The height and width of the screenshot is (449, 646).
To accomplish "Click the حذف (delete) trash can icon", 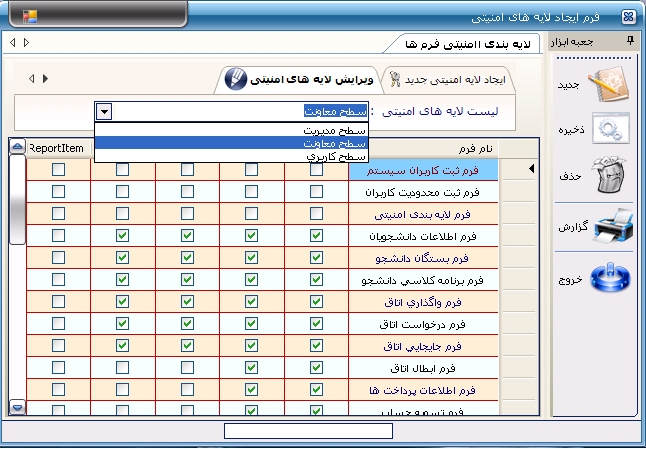I will coord(609,174).
